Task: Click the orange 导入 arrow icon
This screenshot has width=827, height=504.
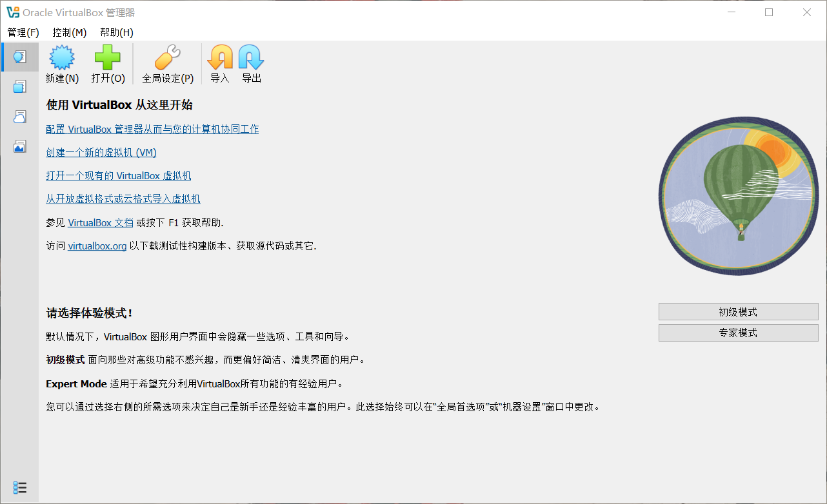Action: [x=220, y=58]
